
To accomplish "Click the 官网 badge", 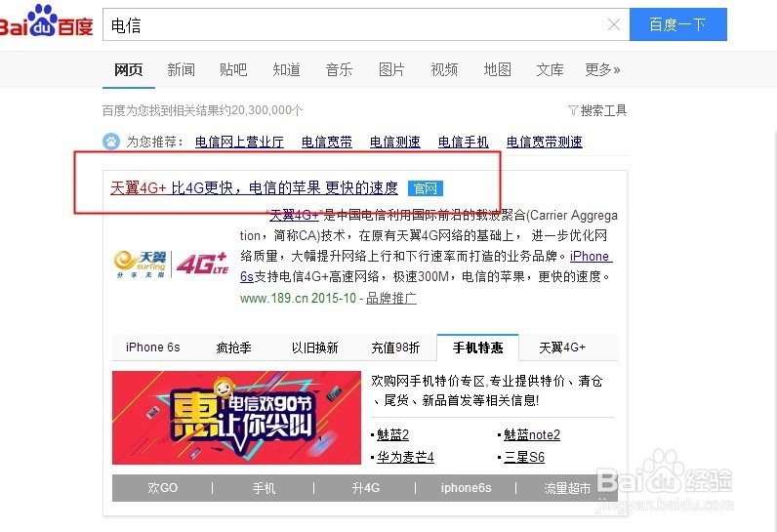I will 426,188.
